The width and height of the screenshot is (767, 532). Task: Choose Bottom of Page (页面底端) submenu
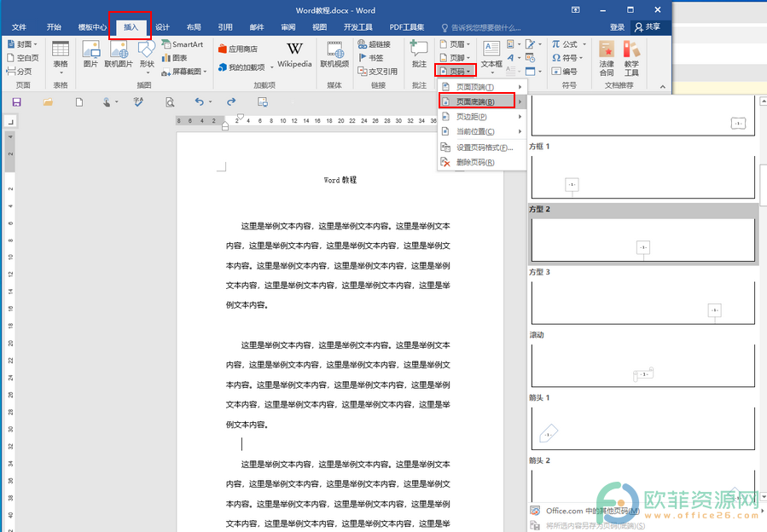pyautogui.click(x=482, y=101)
